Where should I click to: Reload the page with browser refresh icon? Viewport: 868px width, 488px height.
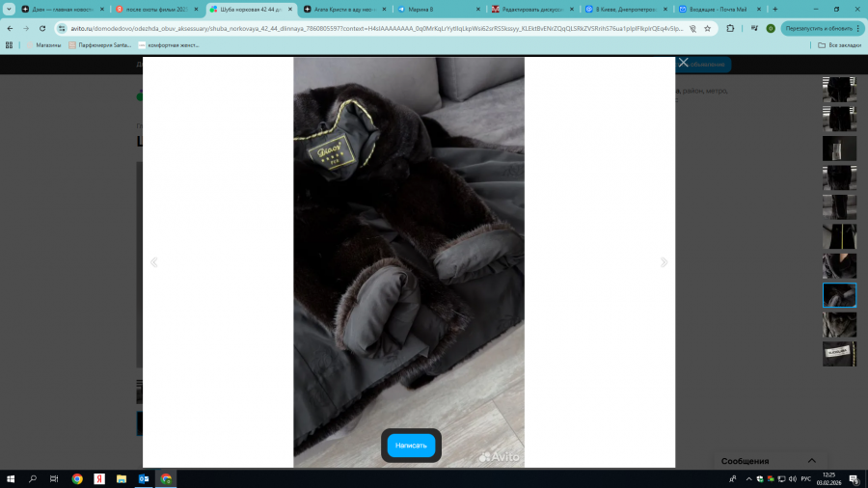[x=42, y=28]
